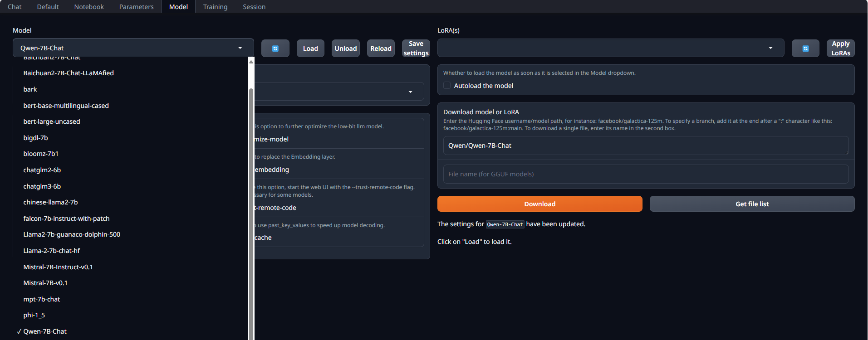Choose bert-large-uncased model
Screen dimensions: 868x340
(x=131, y=121)
